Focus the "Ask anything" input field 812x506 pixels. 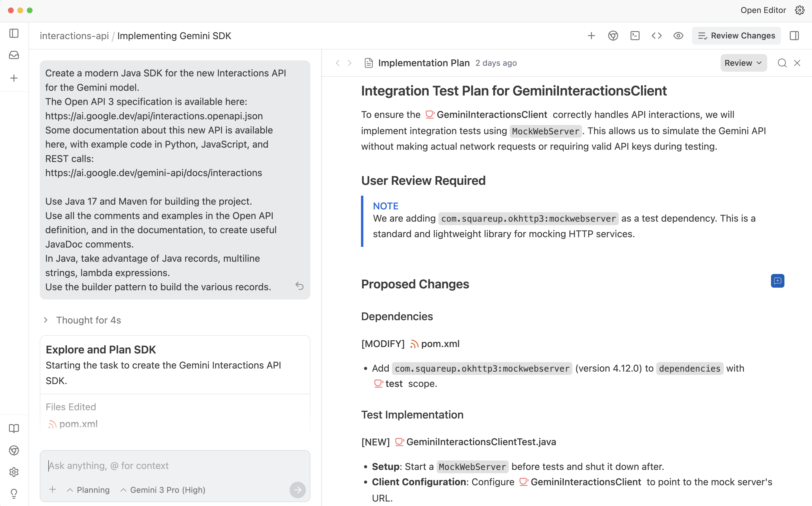167,465
